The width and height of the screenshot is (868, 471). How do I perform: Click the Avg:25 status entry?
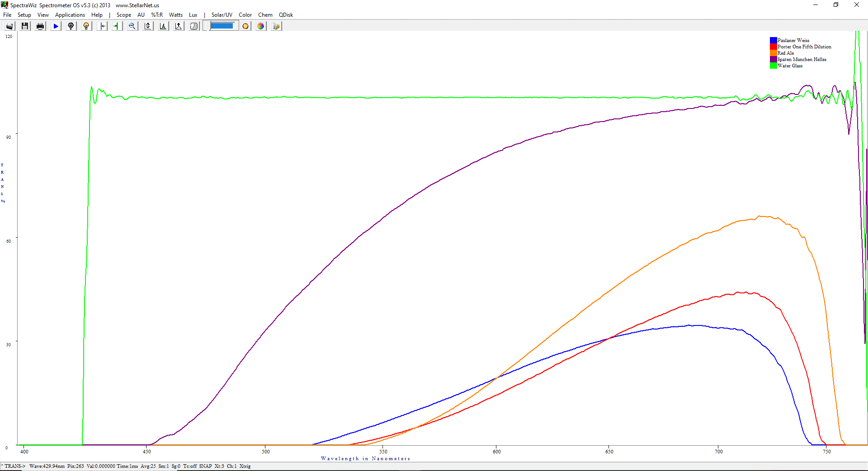(148, 466)
